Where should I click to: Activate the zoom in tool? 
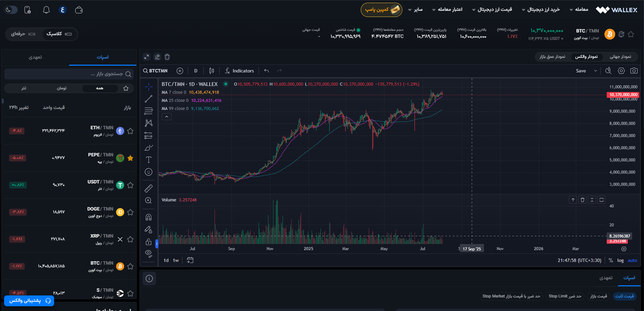click(149, 200)
